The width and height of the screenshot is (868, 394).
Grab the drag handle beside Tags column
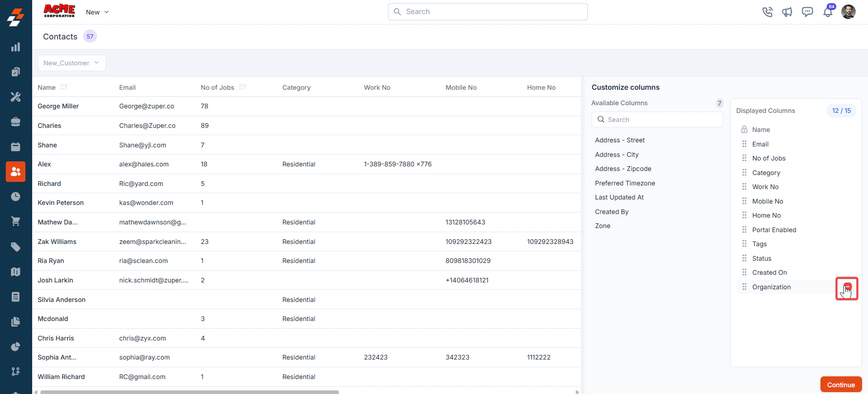[x=744, y=244]
